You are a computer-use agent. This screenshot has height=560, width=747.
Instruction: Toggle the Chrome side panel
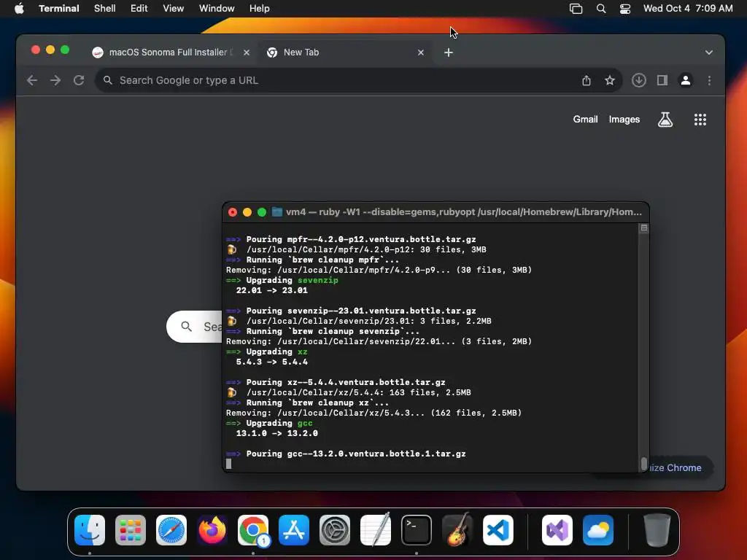point(662,80)
